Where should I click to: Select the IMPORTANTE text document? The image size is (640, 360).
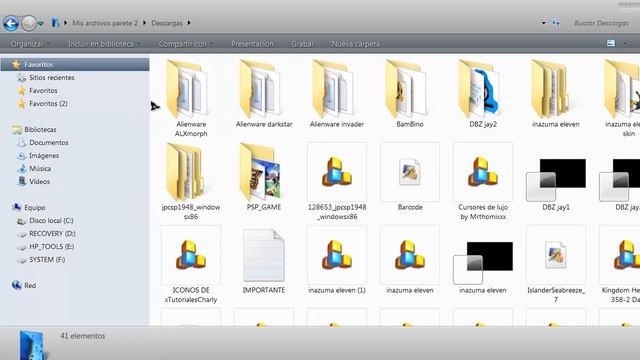(264, 260)
